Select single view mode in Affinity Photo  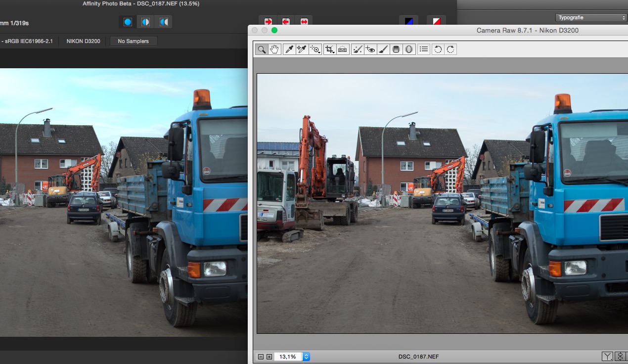[x=128, y=22]
